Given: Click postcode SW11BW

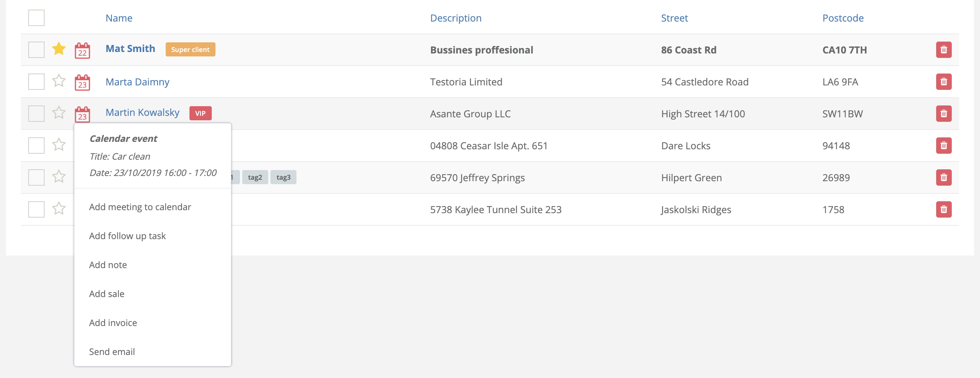Looking at the screenshot, I should click(x=842, y=114).
